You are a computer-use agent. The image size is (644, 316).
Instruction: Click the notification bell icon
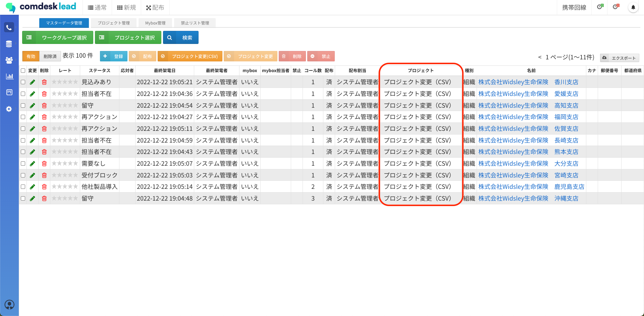pyautogui.click(x=633, y=7)
